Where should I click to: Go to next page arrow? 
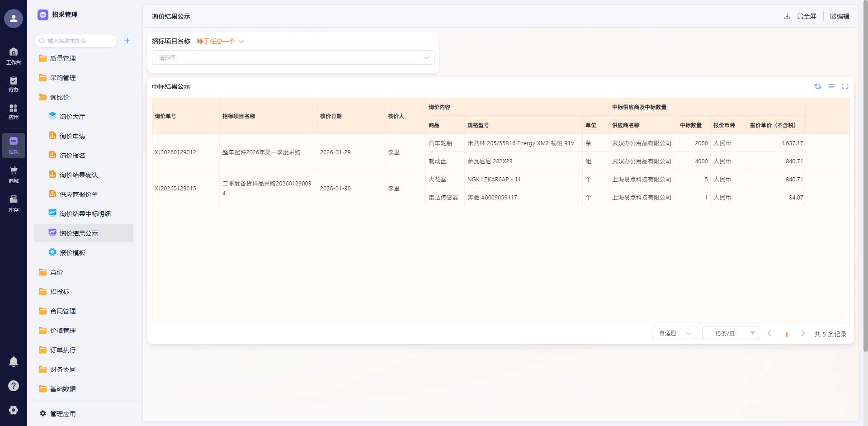(803, 333)
